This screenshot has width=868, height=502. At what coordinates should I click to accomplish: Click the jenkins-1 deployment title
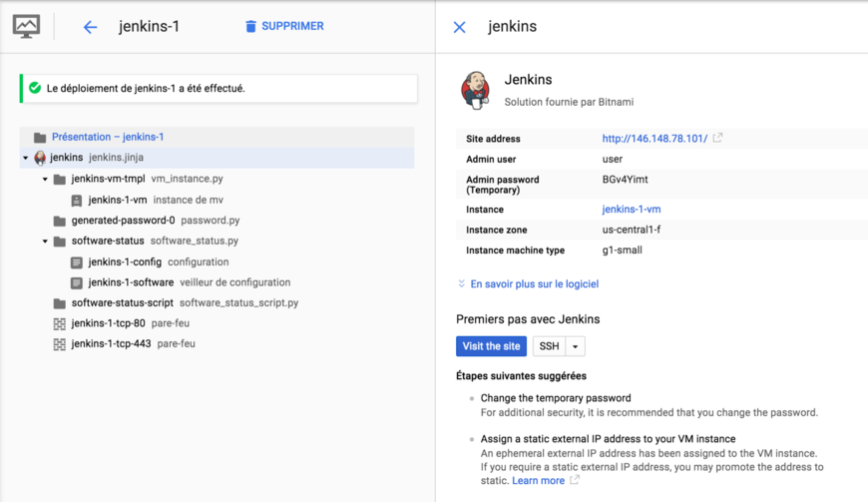(149, 27)
